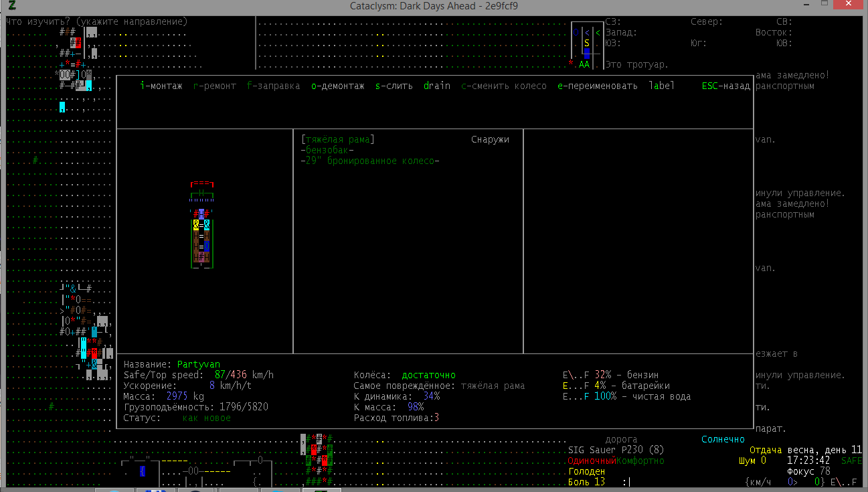Viewport: 868px width, 492px height.
Task: Click the 'весна, день 11' date
Action: click(x=825, y=450)
